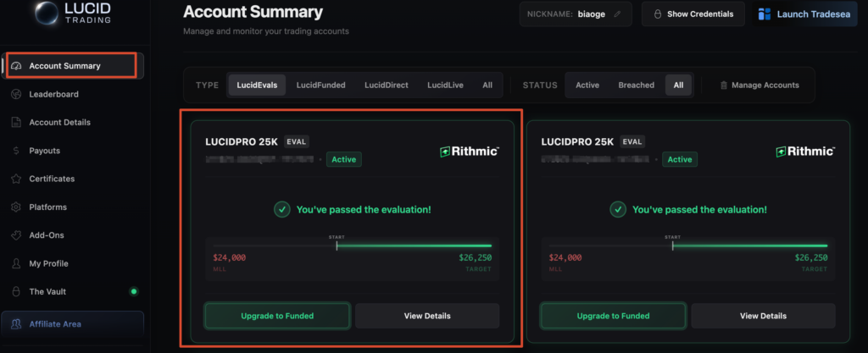Click The Vault lock icon
The height and width of the screenshot is (353, 868).
16,291
